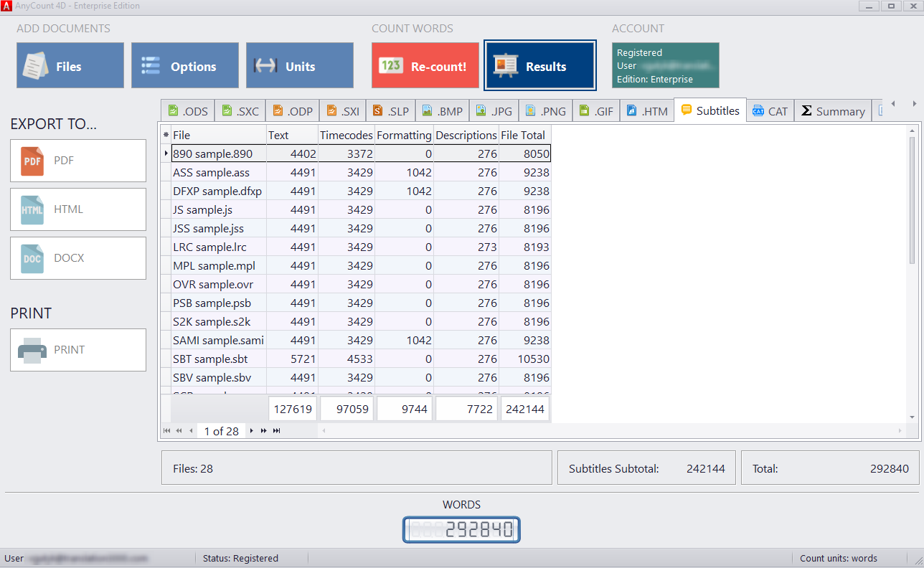The height and width of the screenshot is (568, 924).
Task: Switch to the .SXC tab
Action: coord(240,111)
